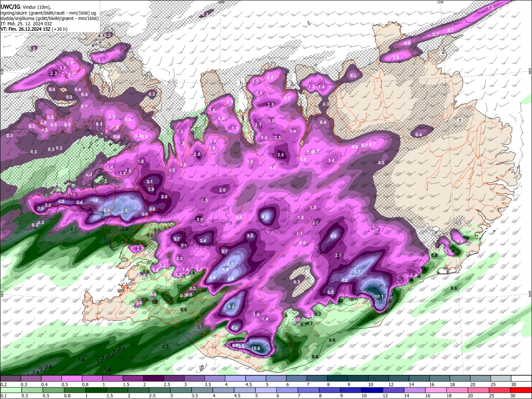Screen dimensions: 532x399
Task: Click the bright pink snow swatch between 0.5 and 0.8
Action: coord(71,378)
